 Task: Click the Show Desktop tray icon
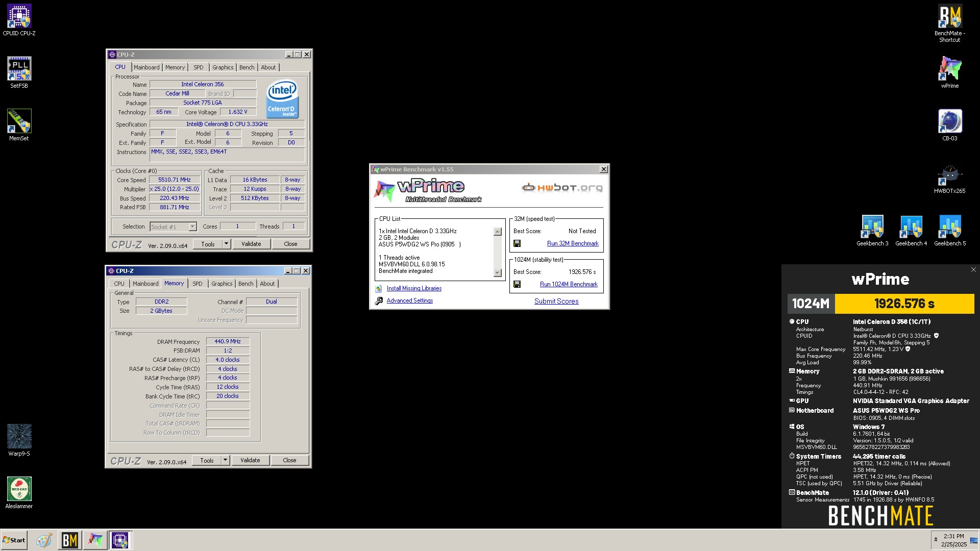click(x=974, y=540)
